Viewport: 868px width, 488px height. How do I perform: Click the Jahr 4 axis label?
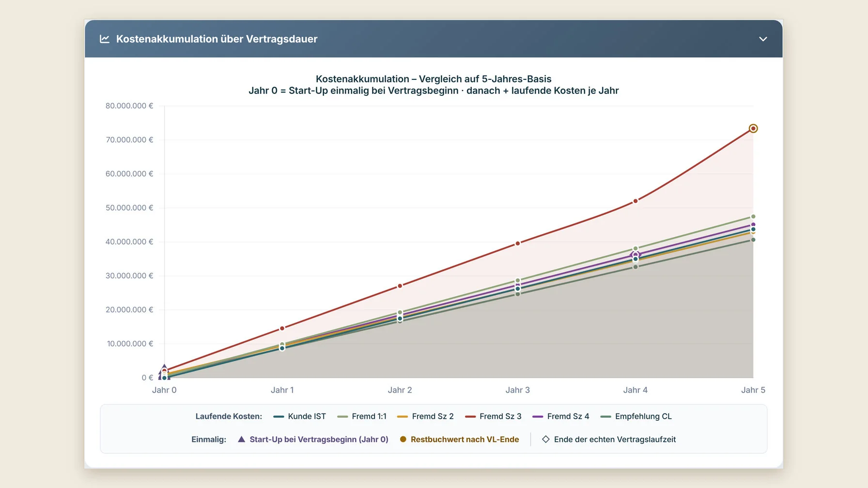point(635,390)
